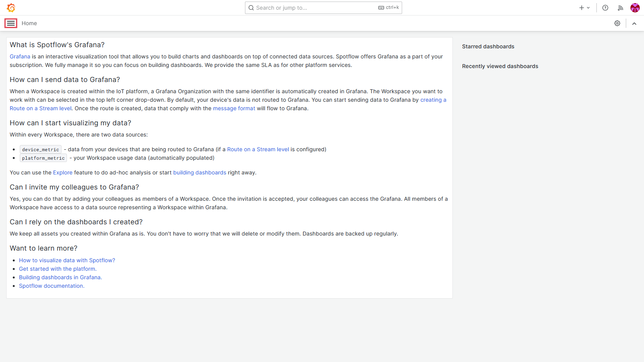Viewport: 644px width, 362px height.
Task: Click the Recently viewed dashboards heading
Action: pyautogui.click(x=500, y=66)
